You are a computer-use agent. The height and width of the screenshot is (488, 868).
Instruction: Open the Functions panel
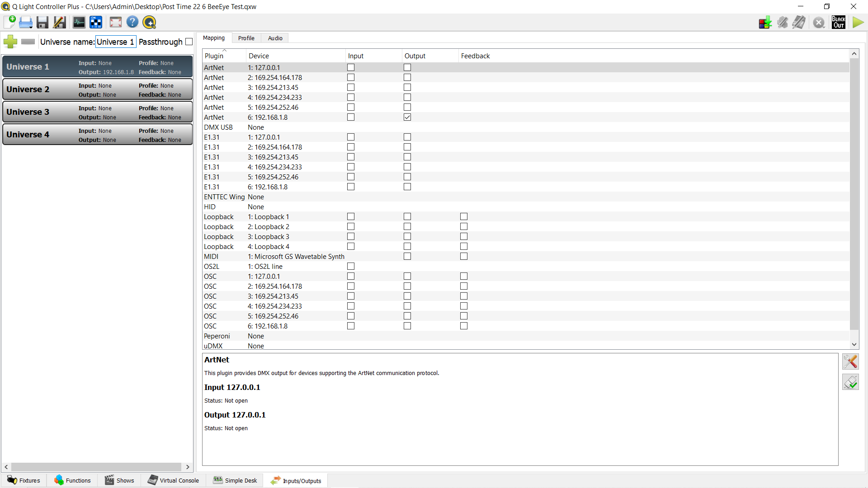coord(72,480)
